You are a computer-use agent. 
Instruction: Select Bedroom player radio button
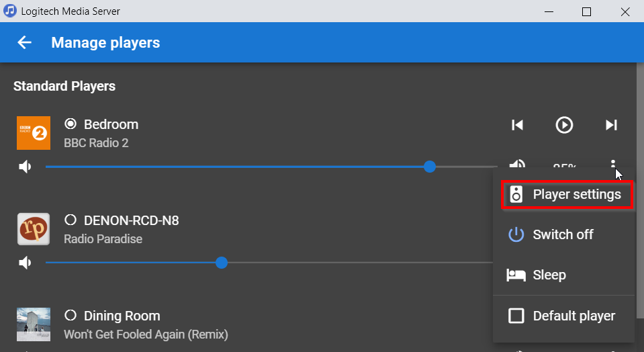point(71,124)
